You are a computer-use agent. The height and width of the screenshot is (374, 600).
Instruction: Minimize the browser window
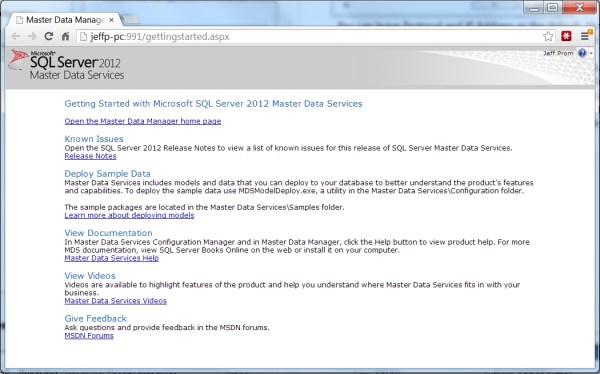click(534, 7)
